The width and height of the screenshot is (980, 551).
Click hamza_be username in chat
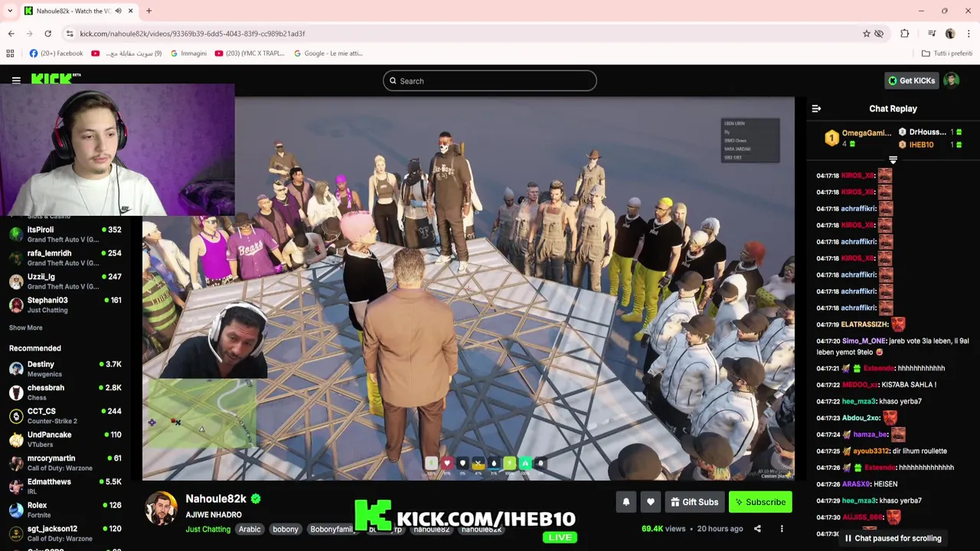pos(870,435)
